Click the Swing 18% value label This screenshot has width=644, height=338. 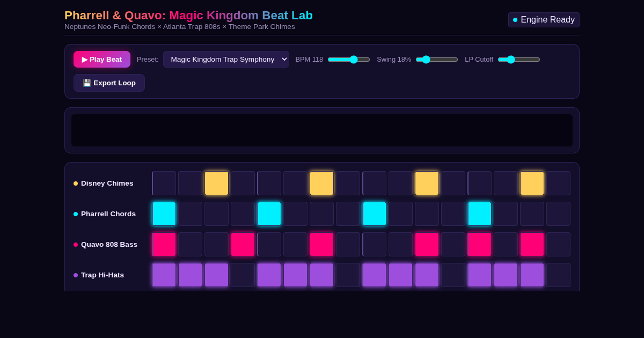(x=394, y=60)
